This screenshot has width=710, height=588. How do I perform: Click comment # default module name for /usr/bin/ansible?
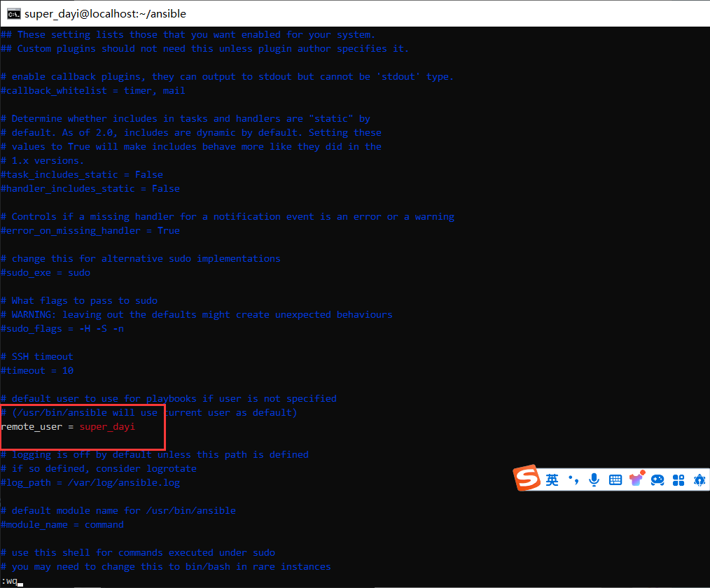(x=118, y=510)
